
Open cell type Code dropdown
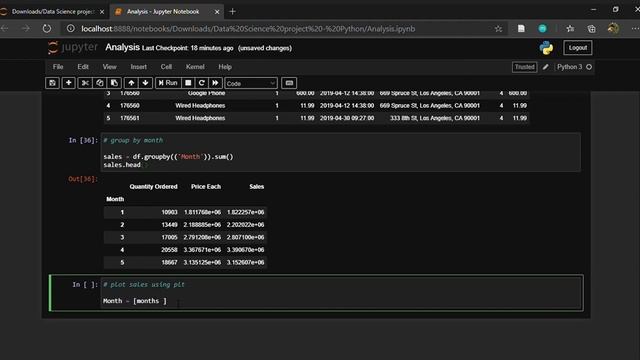point(251,84)
